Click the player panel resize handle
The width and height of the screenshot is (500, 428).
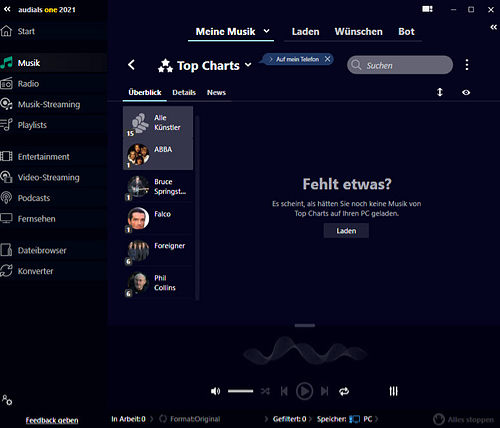(305, 325)
